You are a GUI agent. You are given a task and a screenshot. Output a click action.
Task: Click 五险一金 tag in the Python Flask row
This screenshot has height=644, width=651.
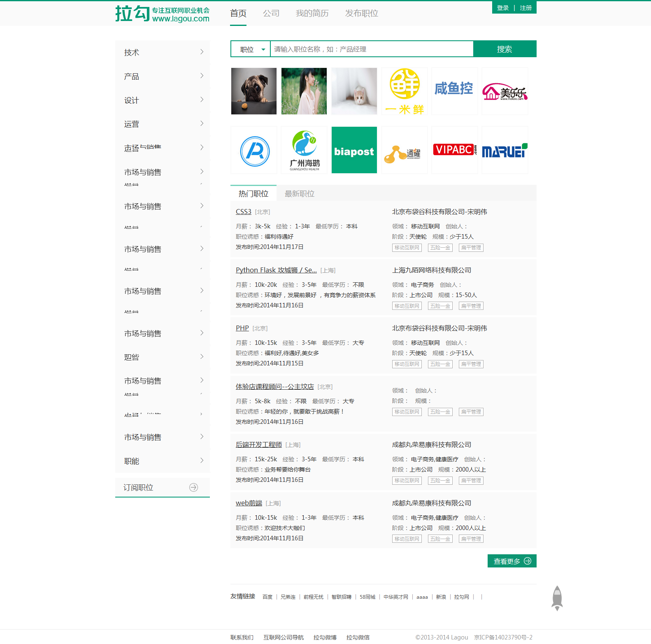click(440, 306)
